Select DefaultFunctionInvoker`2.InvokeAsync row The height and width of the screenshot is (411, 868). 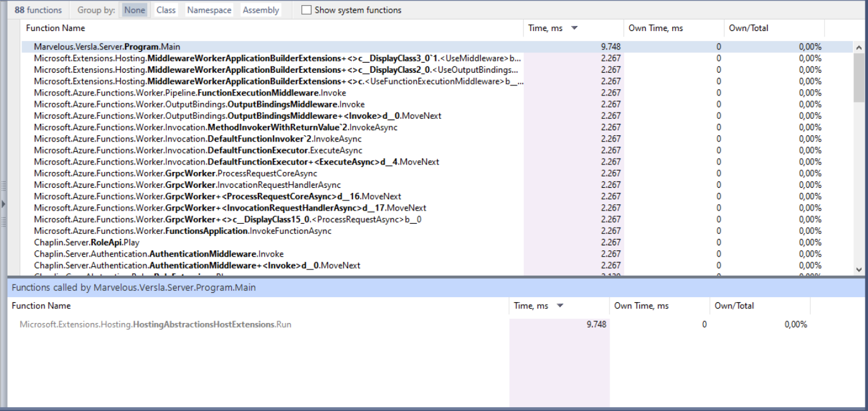click(437, 138)
